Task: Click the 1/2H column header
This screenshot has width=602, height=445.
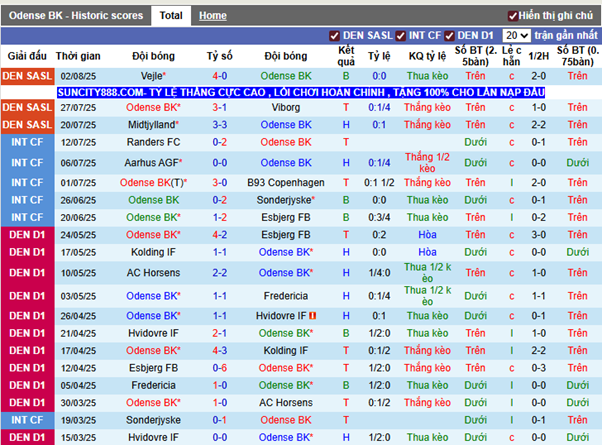Action: point(538,56)
